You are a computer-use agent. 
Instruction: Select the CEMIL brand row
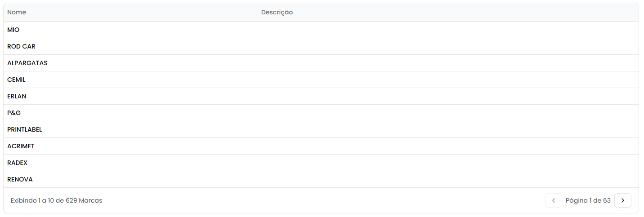click(x=17, y=80)
